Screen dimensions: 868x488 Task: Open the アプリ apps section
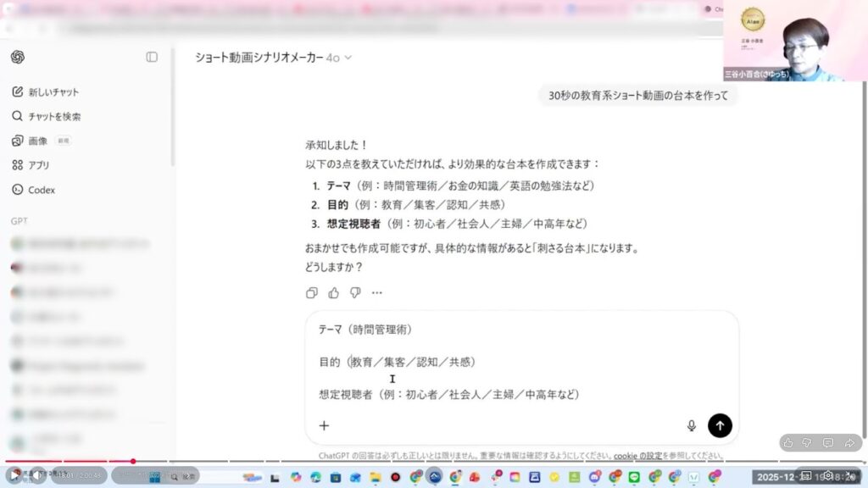39,165
